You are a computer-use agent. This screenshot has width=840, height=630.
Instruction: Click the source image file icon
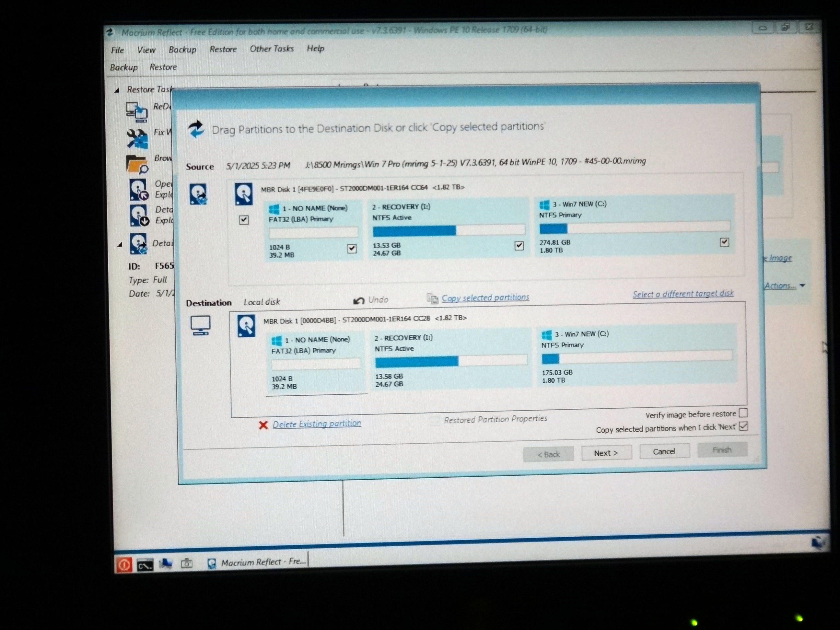click(x=198, y=194)
